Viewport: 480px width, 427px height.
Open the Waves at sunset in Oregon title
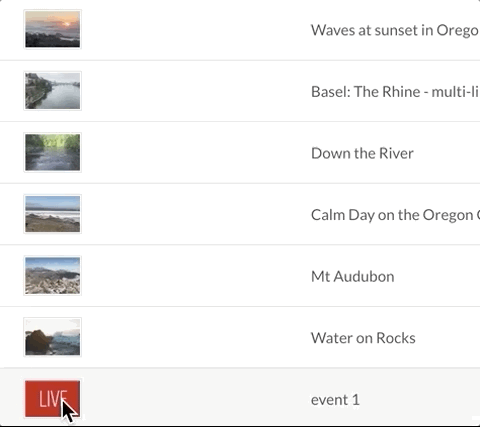[395, 30]
